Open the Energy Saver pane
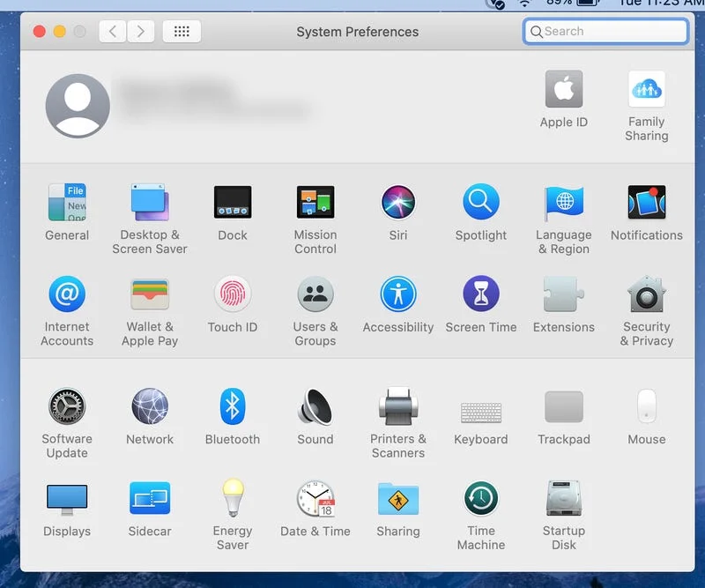The height and width of the screenshot is (588, 705). click(233, 499)
